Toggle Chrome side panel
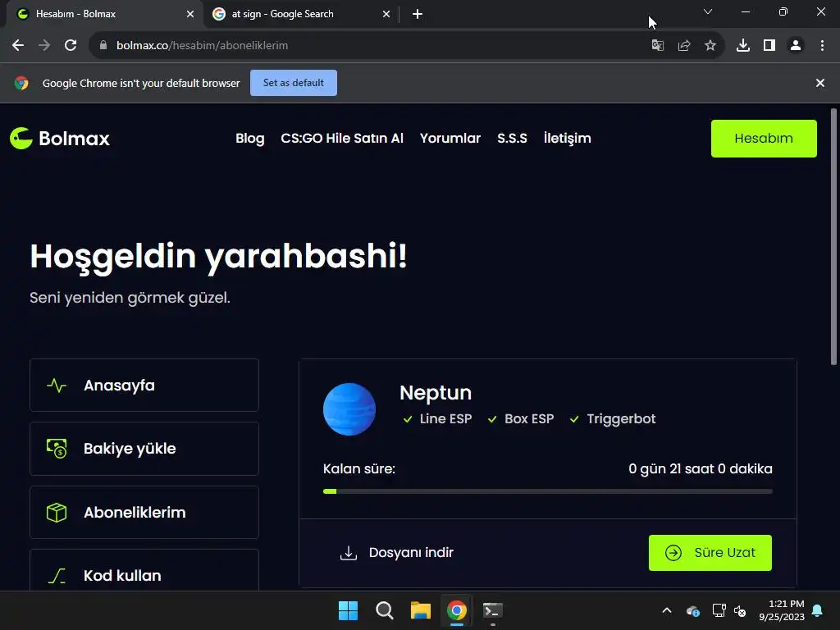 pyautogui.click(x=769, y=46)
